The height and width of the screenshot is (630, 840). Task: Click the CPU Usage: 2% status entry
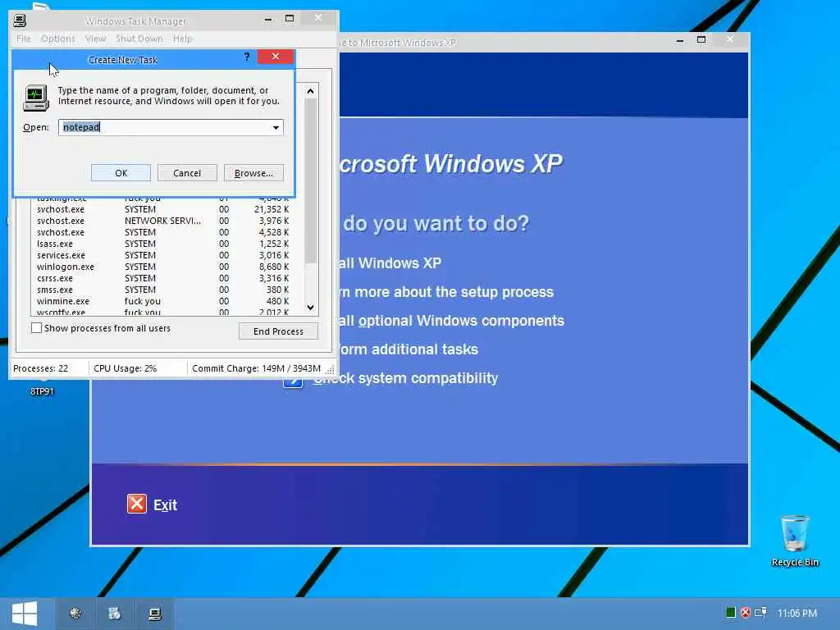click(x=126, y=368)
